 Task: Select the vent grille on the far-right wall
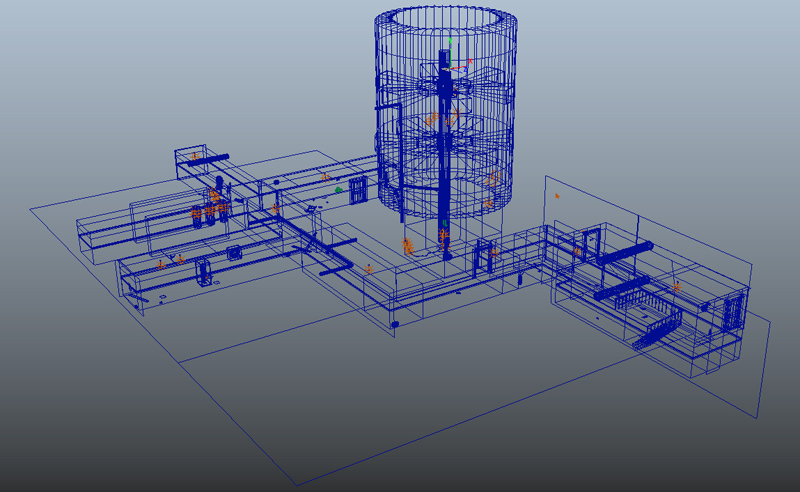[732, 312]
